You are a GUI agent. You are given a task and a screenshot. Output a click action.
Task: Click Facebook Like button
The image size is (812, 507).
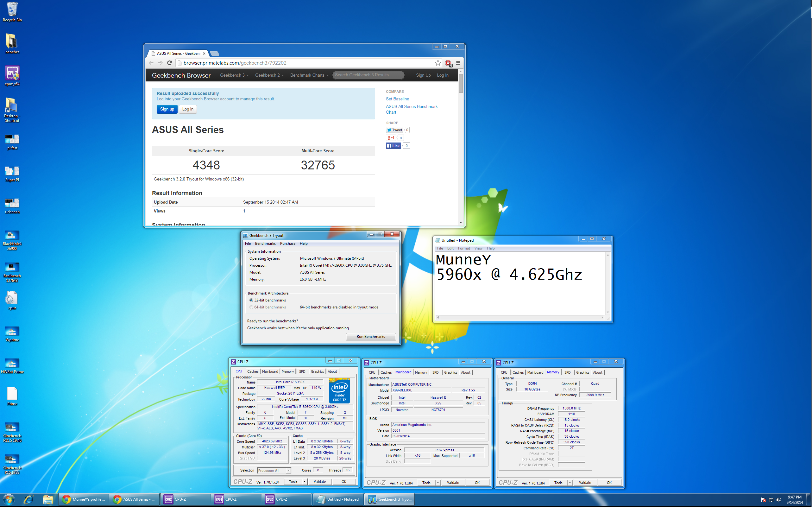pyautogui.click(x=393, y=146)
